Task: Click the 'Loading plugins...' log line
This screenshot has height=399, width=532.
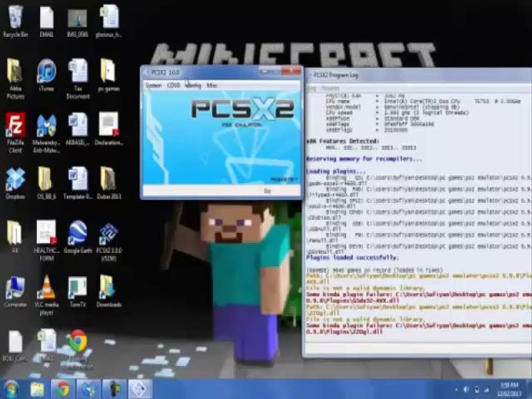Action: [x=336, y=171]
